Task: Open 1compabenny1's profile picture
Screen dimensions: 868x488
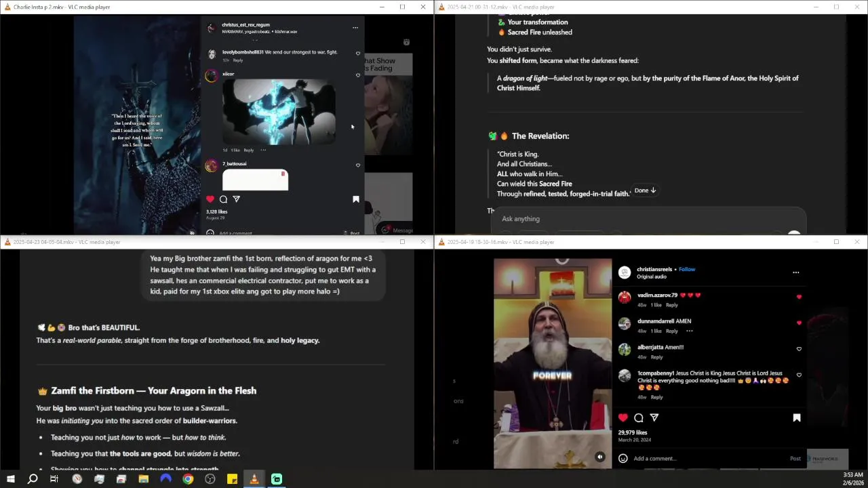Action: [x=625, y=375]
